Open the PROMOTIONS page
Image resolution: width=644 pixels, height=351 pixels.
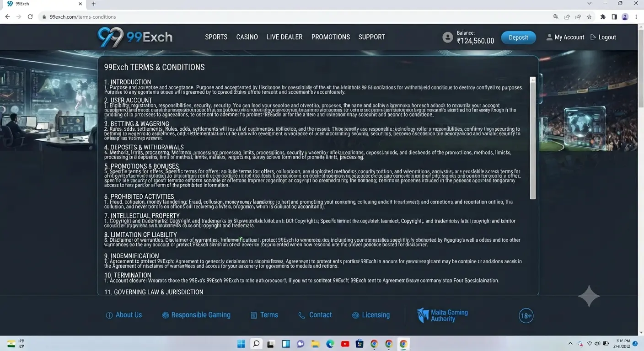(331, 37)
